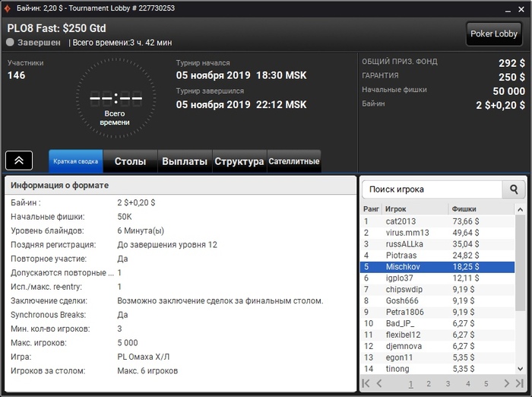Image resolution: width=532 pixels, height=397 pixels.
Task: Select player tinong row
Action: point(437,369)
